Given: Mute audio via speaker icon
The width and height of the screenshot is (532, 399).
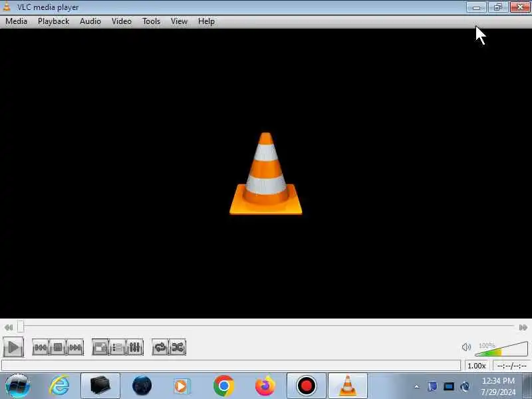Looking at the screenshot, I should click(x=466, y=347).
